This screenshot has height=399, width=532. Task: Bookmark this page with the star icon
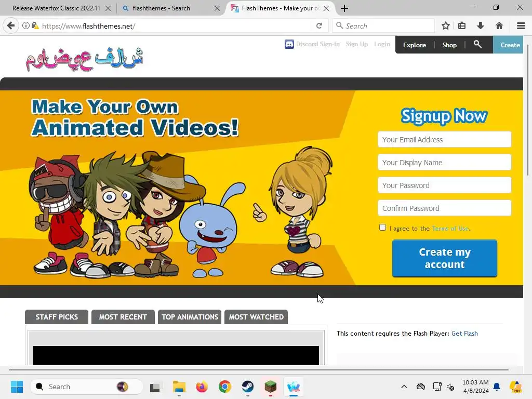[x=445, y=26]
